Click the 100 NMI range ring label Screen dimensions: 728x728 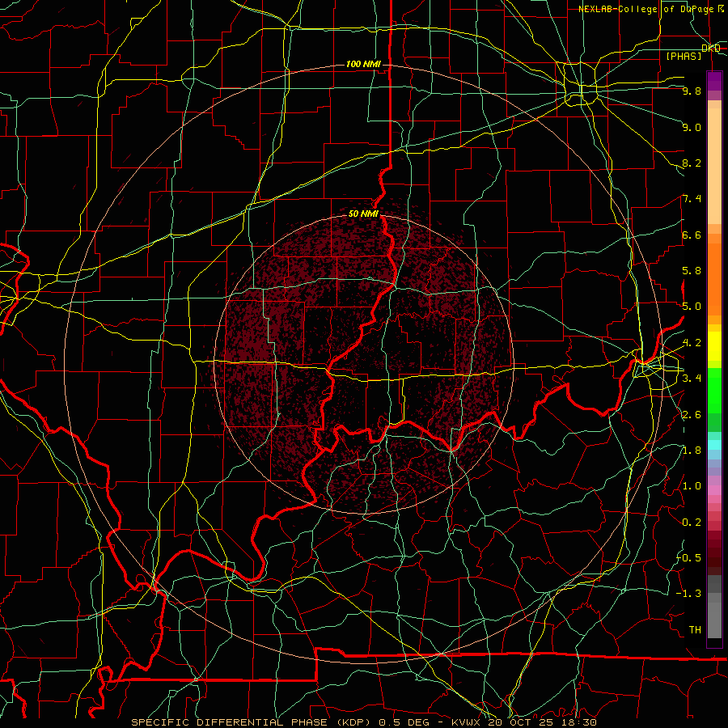coord(363,64)
